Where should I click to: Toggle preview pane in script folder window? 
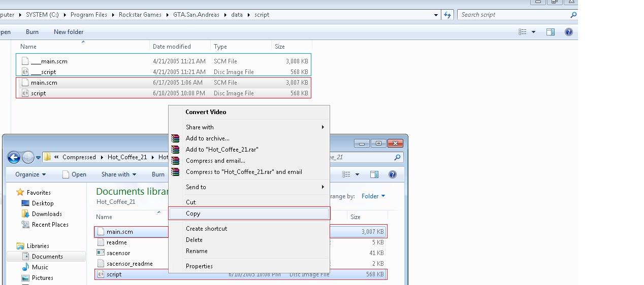[551, 32]
